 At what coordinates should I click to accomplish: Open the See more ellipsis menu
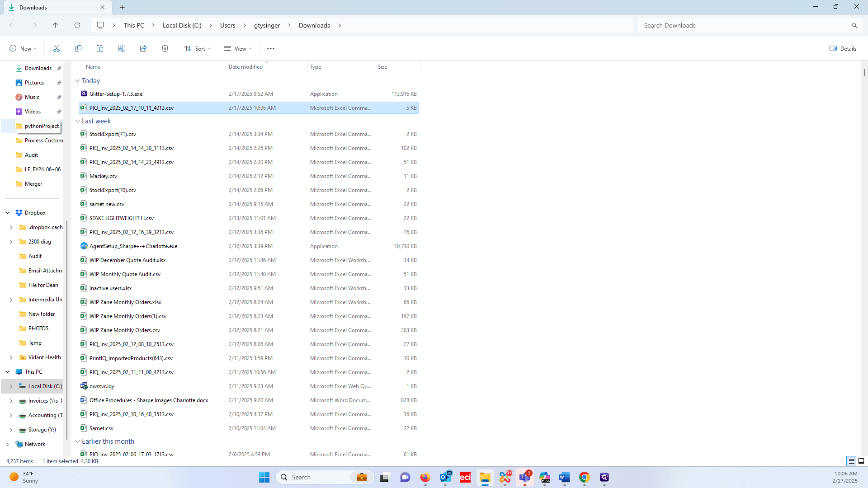[x=271, y=48]
